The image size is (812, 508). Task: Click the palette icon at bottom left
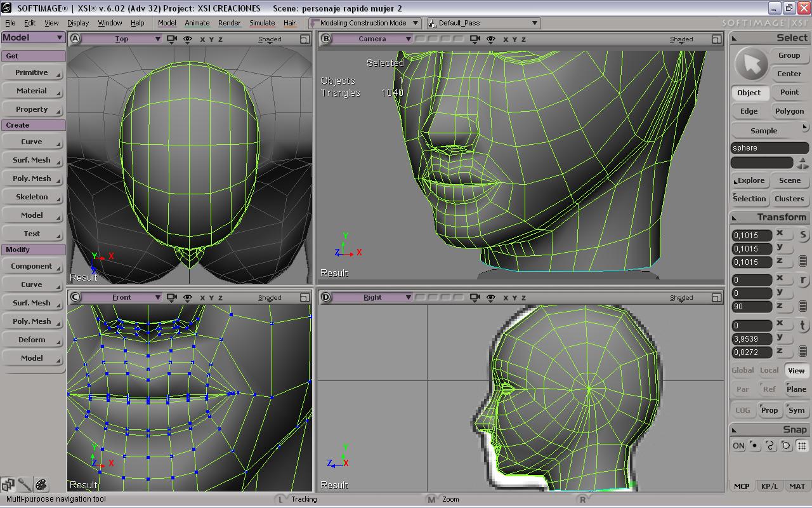[x=41, y=485]
